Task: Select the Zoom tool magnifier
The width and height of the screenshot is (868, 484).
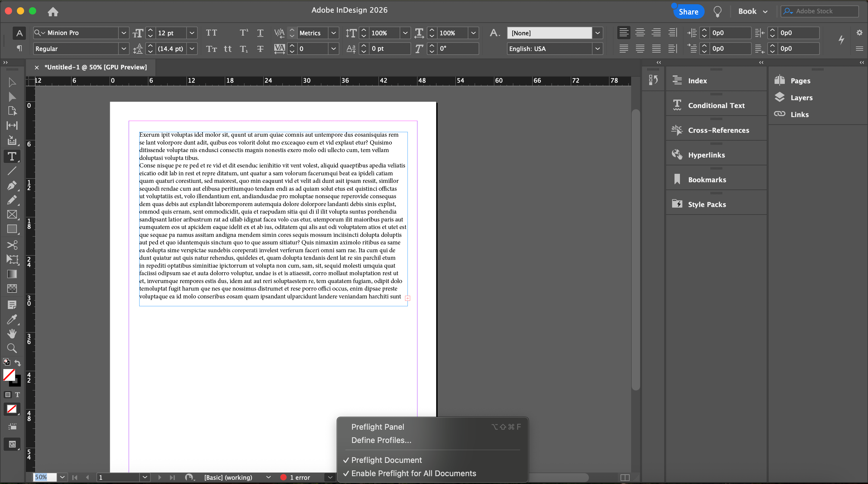Action: (12, 348)
